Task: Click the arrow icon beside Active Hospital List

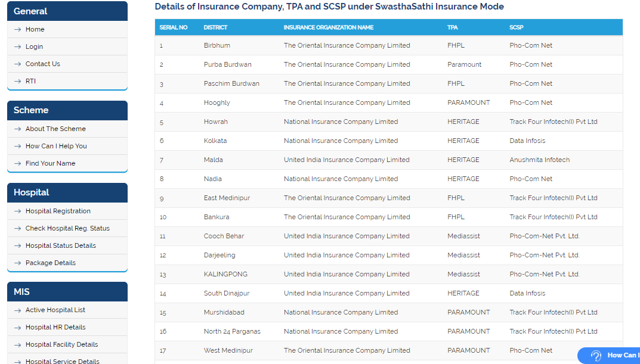Action: 17,310
